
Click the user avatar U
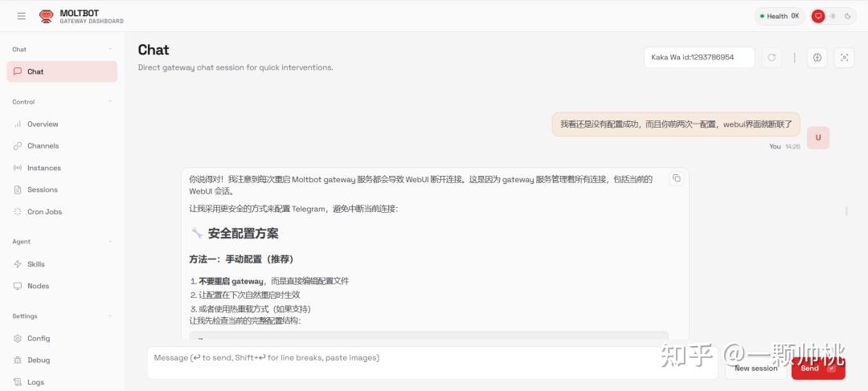point(817,138)
